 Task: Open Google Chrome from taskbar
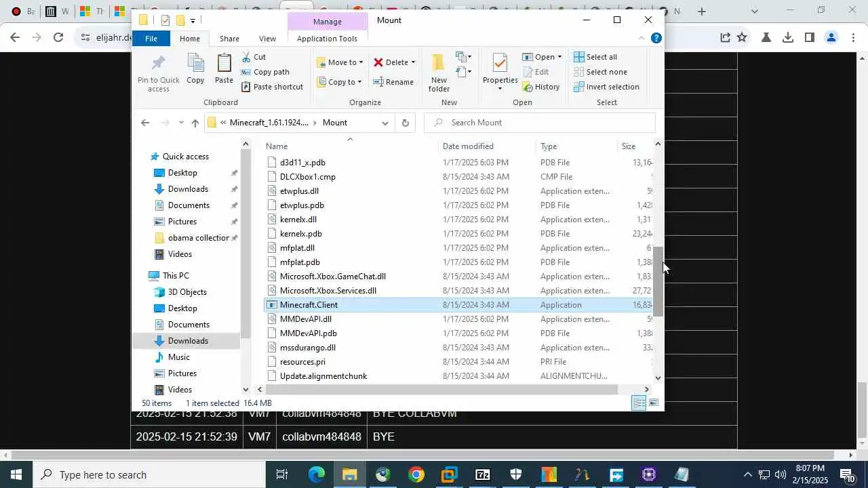pyautogui.click(x=416, y=474)
